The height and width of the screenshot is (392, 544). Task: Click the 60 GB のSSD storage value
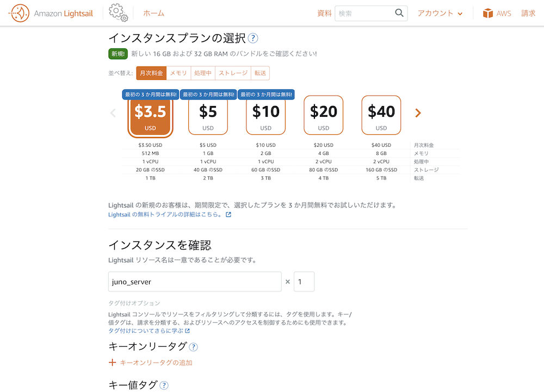pyautogui.click(x=266, y=170)
